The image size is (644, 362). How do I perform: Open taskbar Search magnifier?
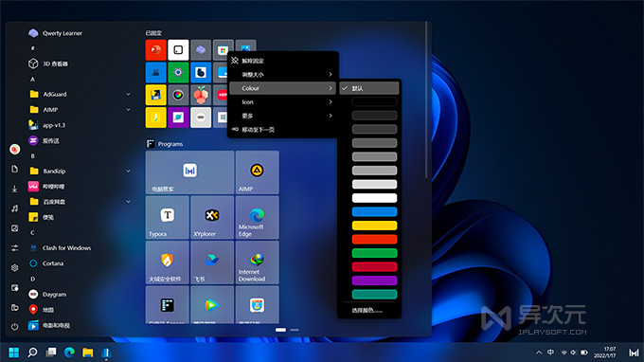pyautogui.click(x=32, y=353)
